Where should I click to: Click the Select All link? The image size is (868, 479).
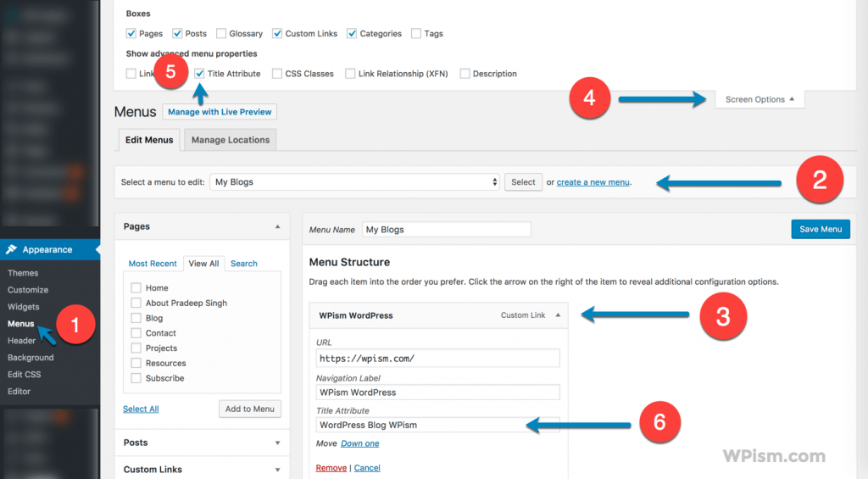click(x=141, y=409)
